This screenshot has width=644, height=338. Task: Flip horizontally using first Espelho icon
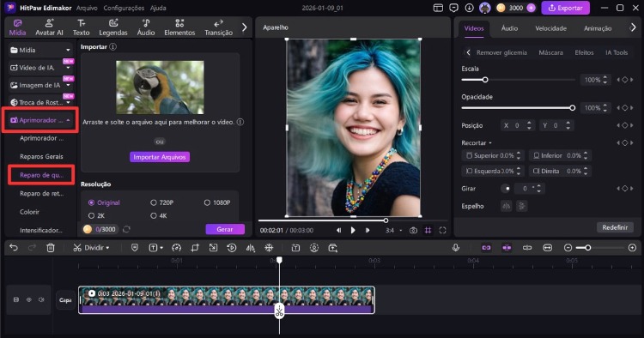click(x=506, y=206)
